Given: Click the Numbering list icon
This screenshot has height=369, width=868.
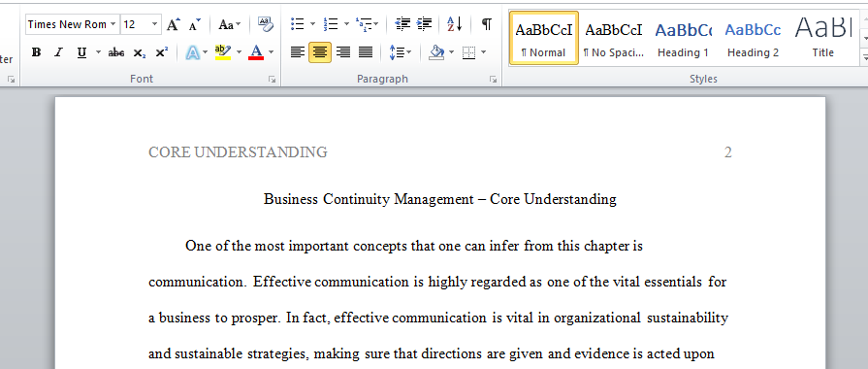Looking at the screenshot, I should [331, 24].
